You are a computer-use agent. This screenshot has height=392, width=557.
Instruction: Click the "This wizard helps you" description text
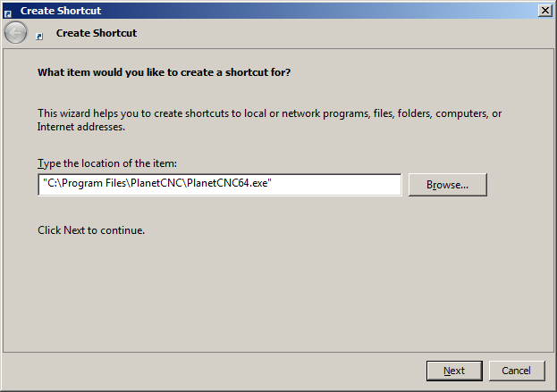(x=268, y=113)
